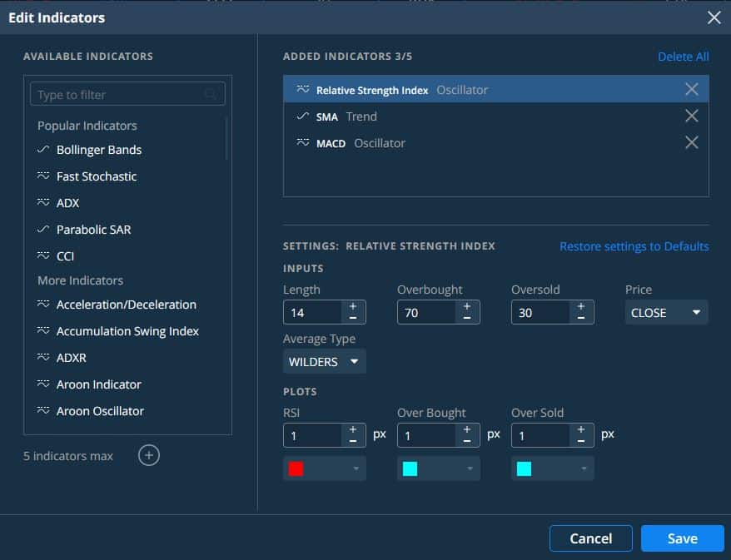This screenshot has width=731, height=560.
Task: Select Bollinger Bands from available indicators
Action: [99, 150]
